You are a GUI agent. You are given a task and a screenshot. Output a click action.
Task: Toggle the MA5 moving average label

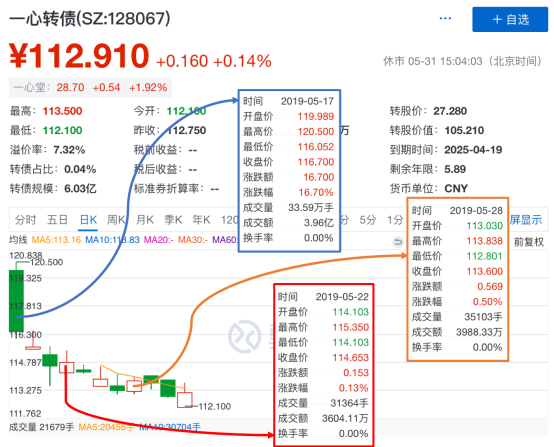tap(56, 240)
